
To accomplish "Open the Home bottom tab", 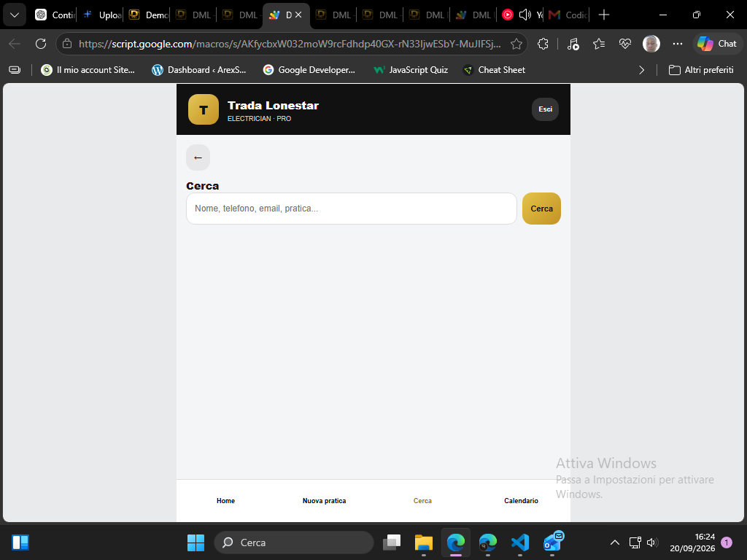I will [x=226, y=500].
